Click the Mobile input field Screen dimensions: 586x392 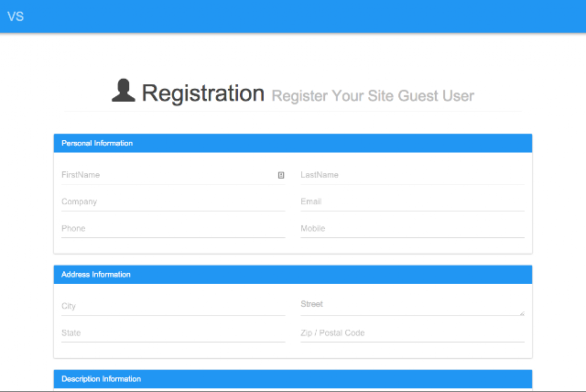click(412, 228)
